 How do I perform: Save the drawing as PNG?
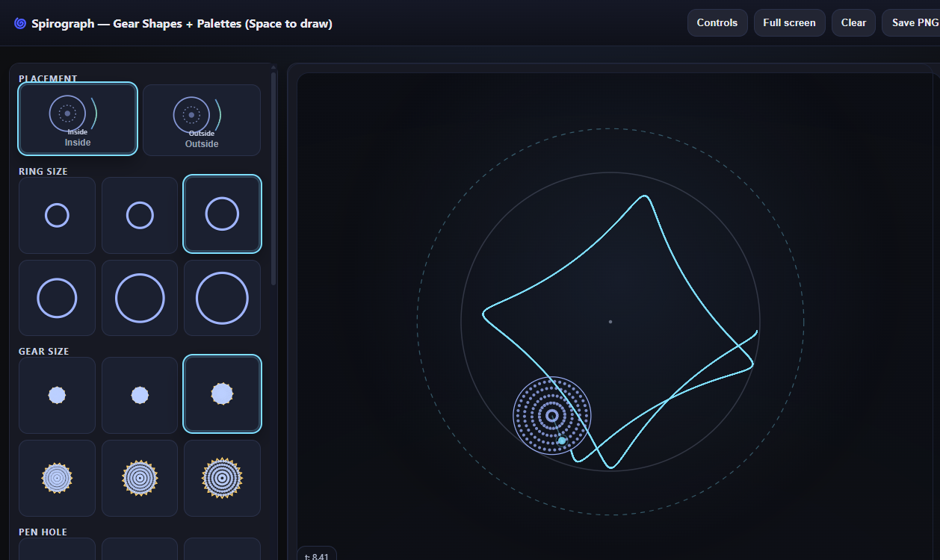pyautogui.click(x=911, y=22)
